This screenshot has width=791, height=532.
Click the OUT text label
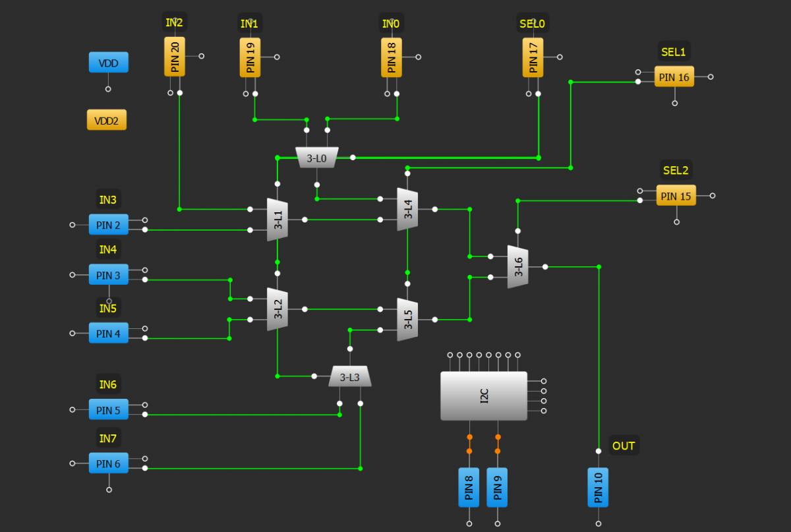pyautogui.click(x=623, y=446)
